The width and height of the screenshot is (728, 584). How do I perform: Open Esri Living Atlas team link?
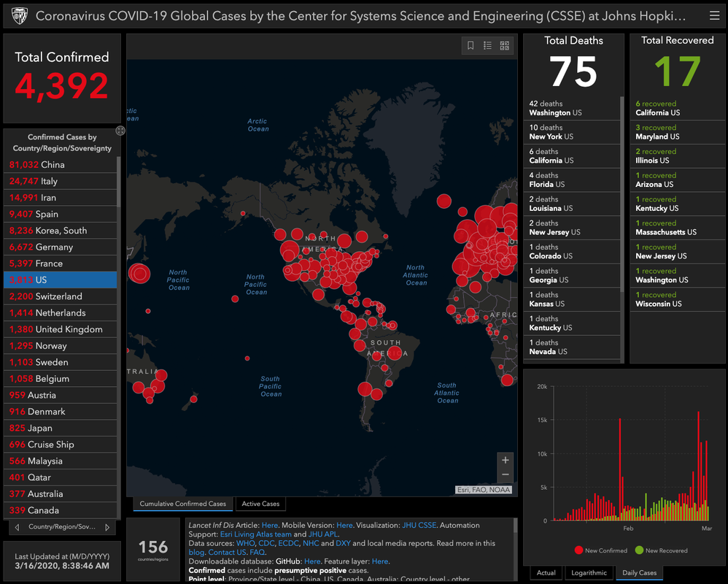tap(256, 534)
